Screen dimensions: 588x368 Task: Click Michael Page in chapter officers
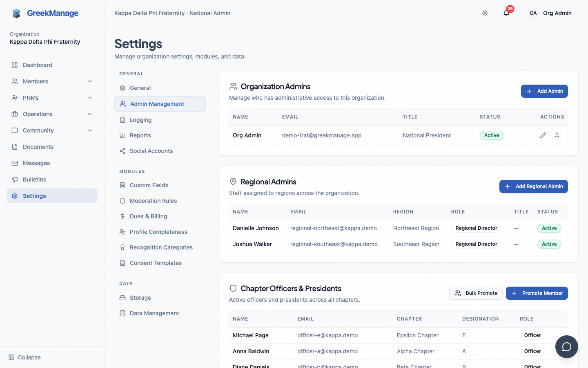click(x=251, y=335)
